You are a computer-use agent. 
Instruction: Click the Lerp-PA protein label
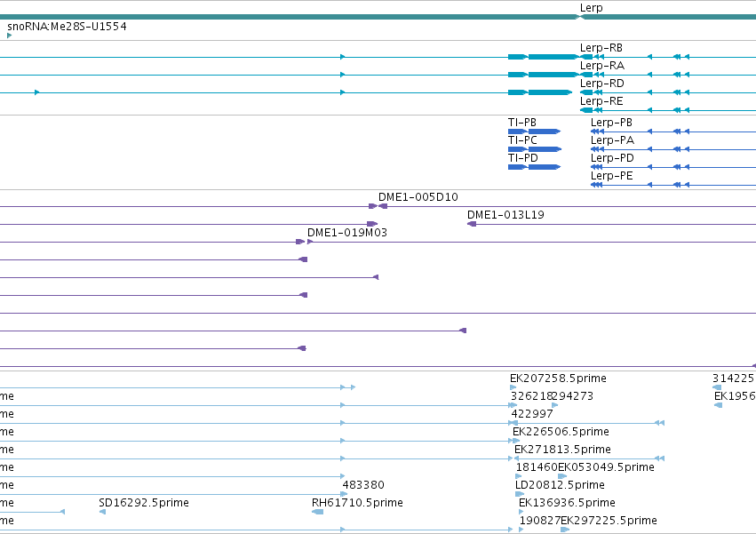point(612,139)
